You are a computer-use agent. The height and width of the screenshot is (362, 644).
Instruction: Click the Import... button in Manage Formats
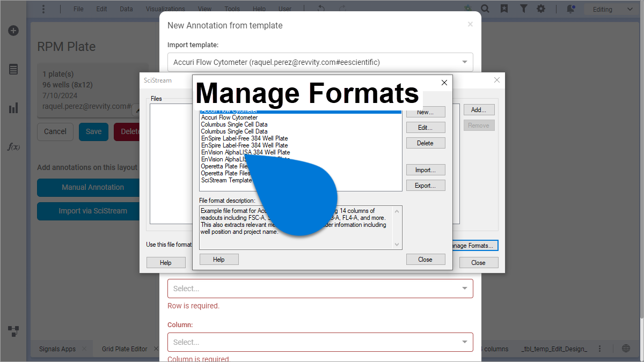(x=426, y=170)
